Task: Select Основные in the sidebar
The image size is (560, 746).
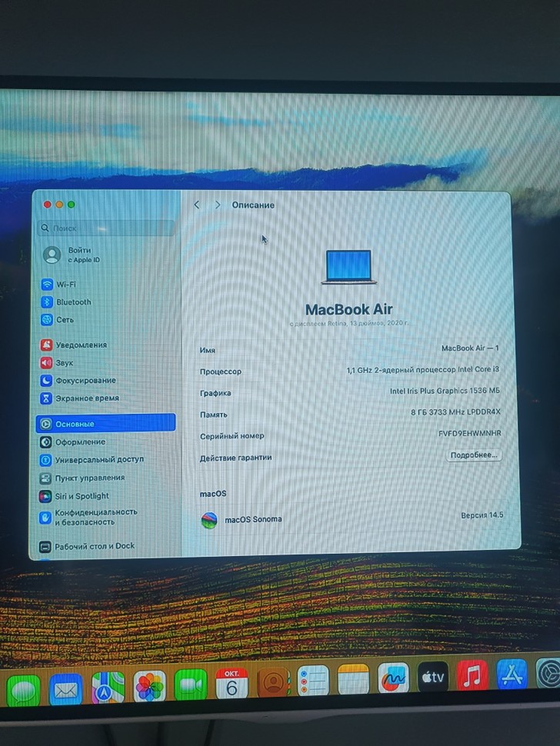Action: 105,424
